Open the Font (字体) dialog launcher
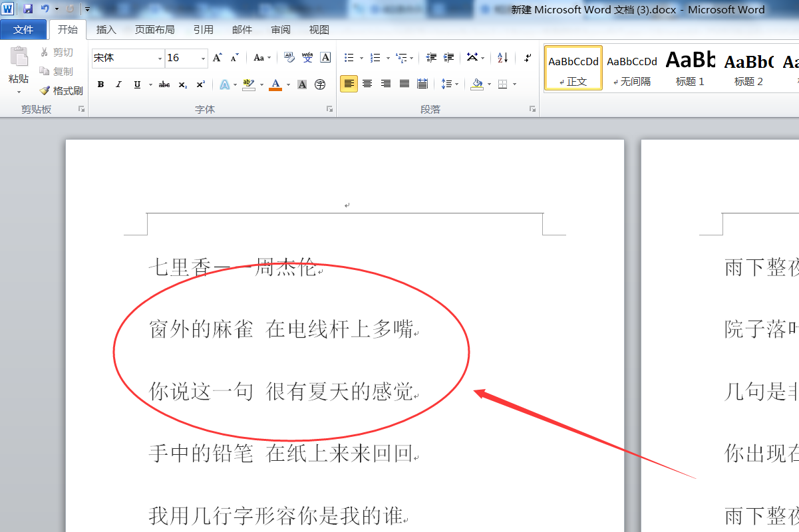The image size is (799, 532). coord(330,109)
